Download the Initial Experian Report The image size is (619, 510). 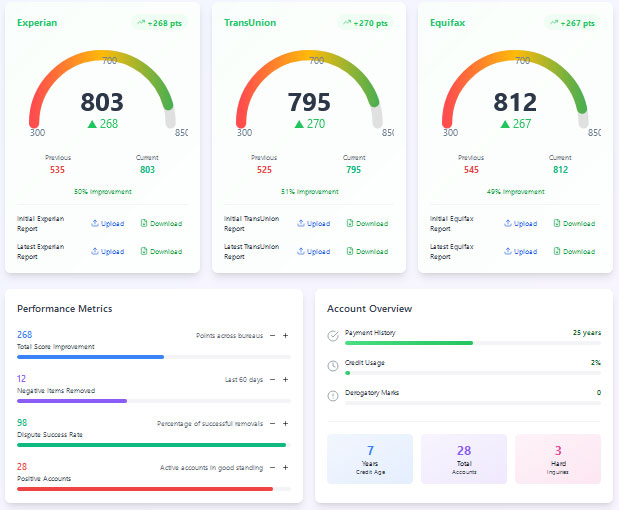tap(161, 223)
